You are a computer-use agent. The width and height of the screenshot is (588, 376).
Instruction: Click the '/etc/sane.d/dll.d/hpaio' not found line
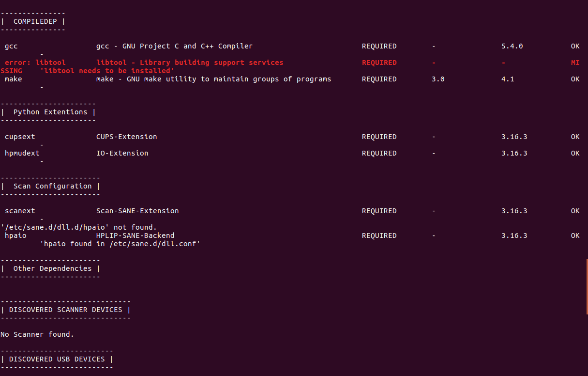point(79,227)
